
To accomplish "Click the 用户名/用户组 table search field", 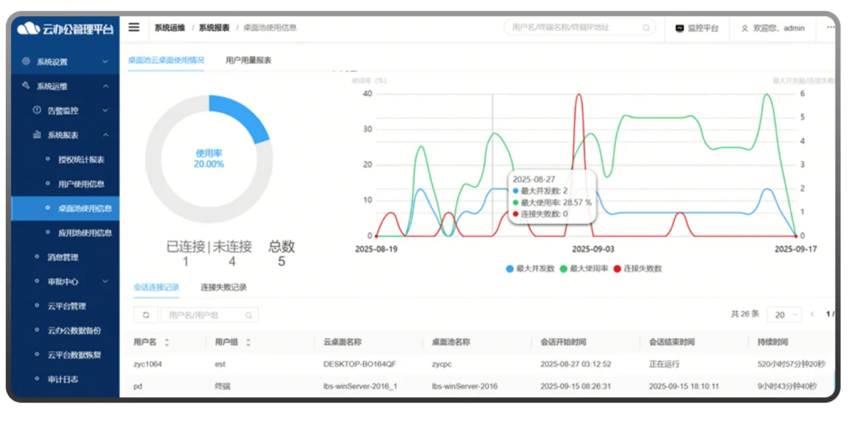I will click(x=204, y=315).
